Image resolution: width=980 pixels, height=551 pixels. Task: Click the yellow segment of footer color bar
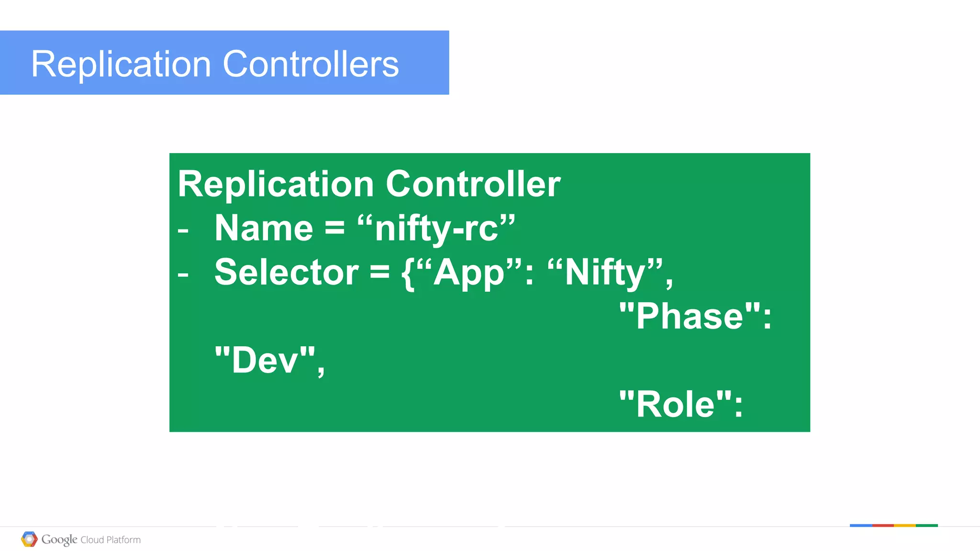click(x=904, y=525)
